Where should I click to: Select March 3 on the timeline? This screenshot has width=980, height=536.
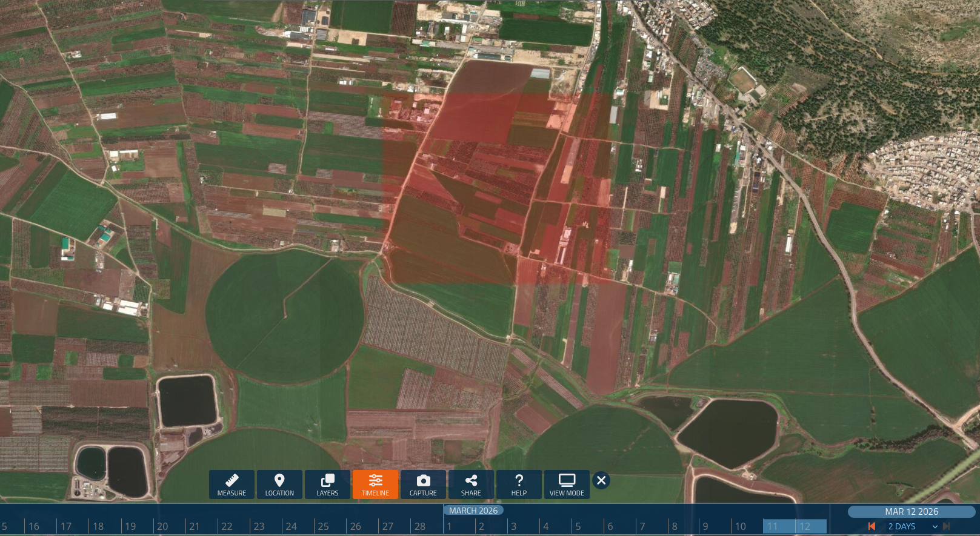click(514, 526)
